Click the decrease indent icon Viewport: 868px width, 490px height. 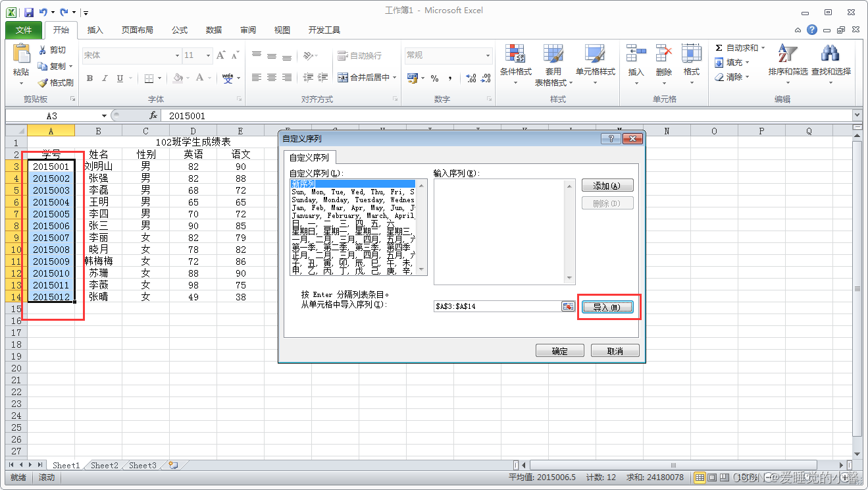307,78
